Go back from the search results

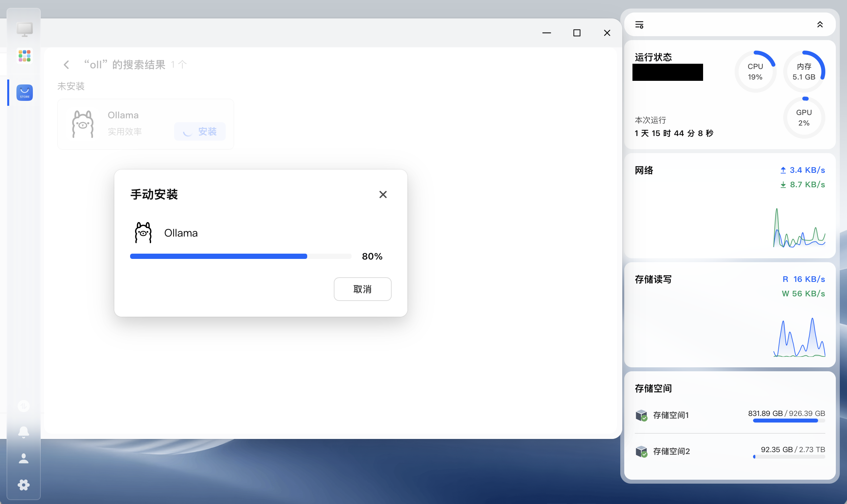[66, 64]
